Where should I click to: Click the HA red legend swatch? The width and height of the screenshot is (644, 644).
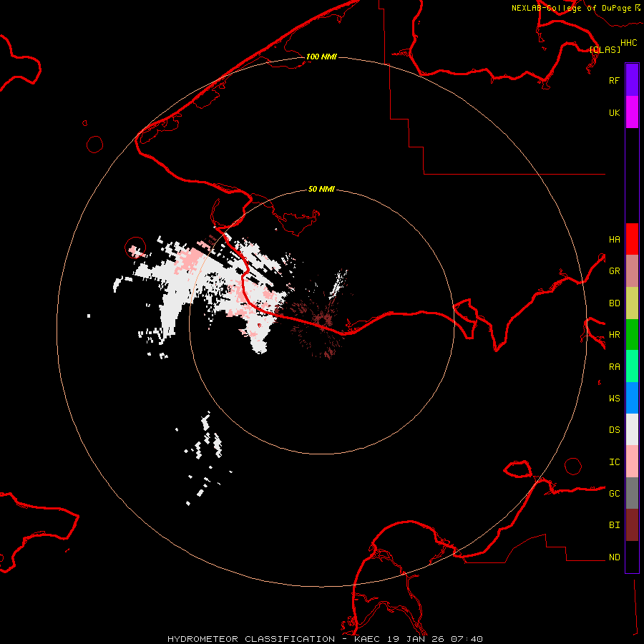(632, 239)
